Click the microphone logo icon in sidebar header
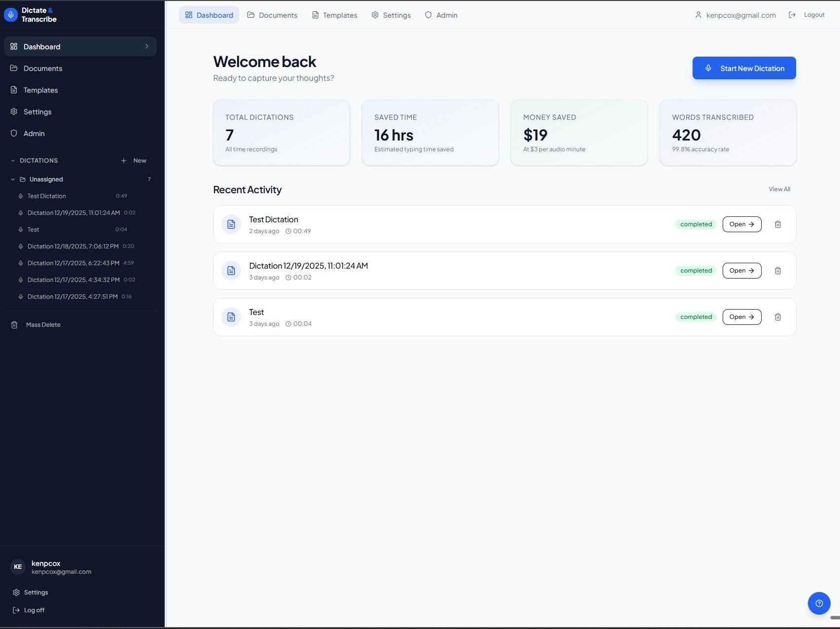 click(10, 14)
